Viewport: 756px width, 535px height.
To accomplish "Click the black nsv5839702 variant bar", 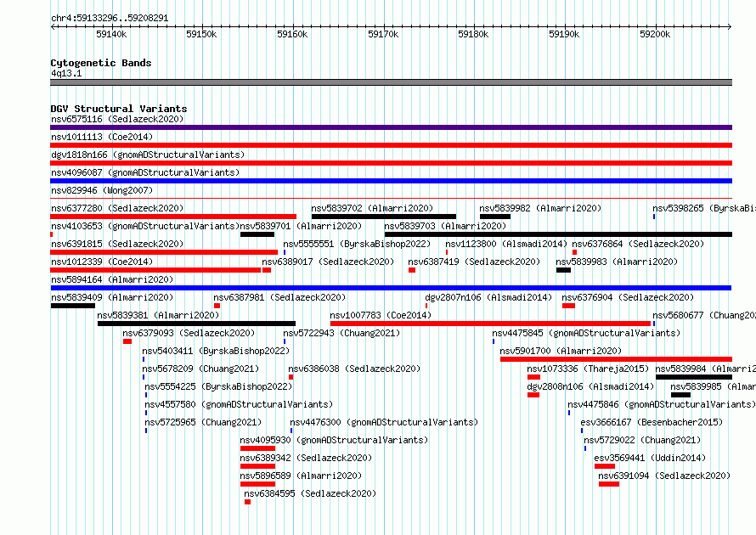I will (384, 217).
